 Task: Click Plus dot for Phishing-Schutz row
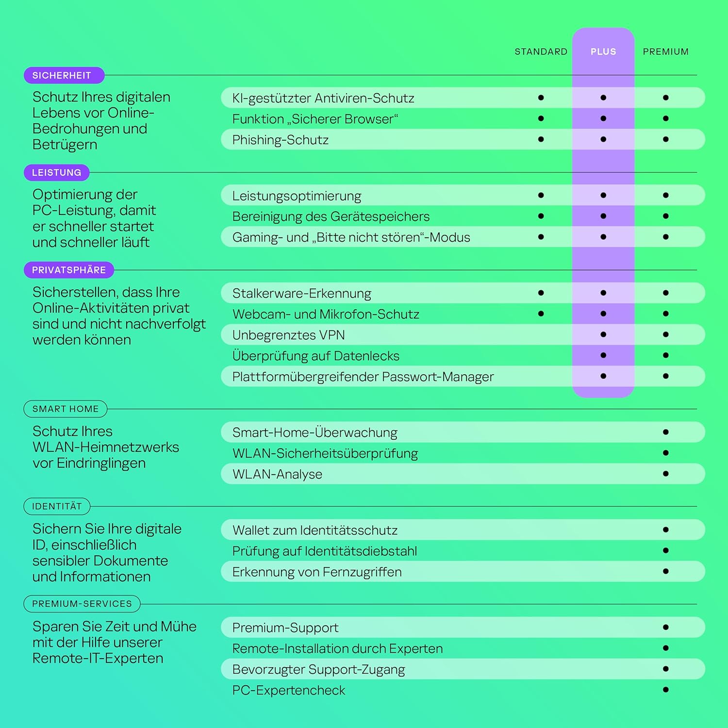(x=603, y=139)
